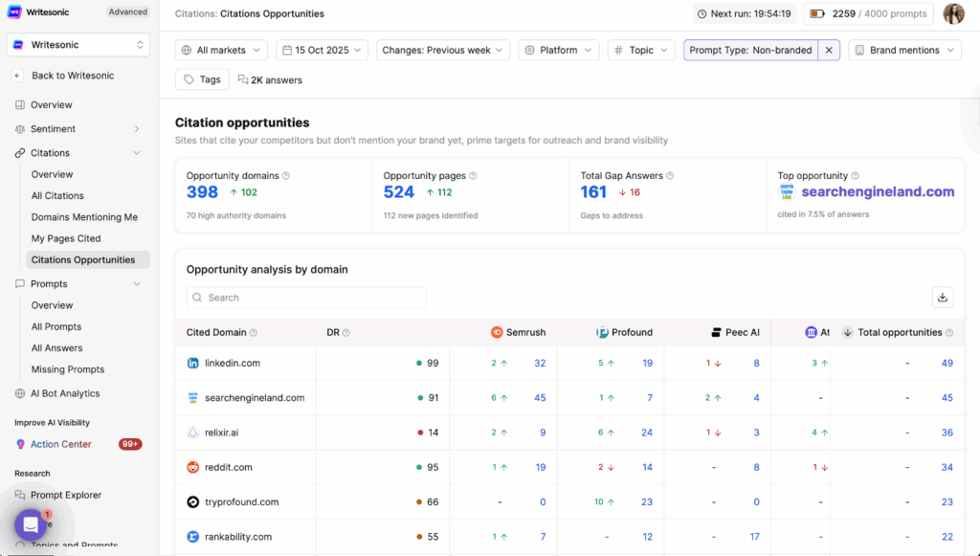The width and height of the screenshot is (980, 556).
Task: Click the user profile avatar
Action: 953,14
